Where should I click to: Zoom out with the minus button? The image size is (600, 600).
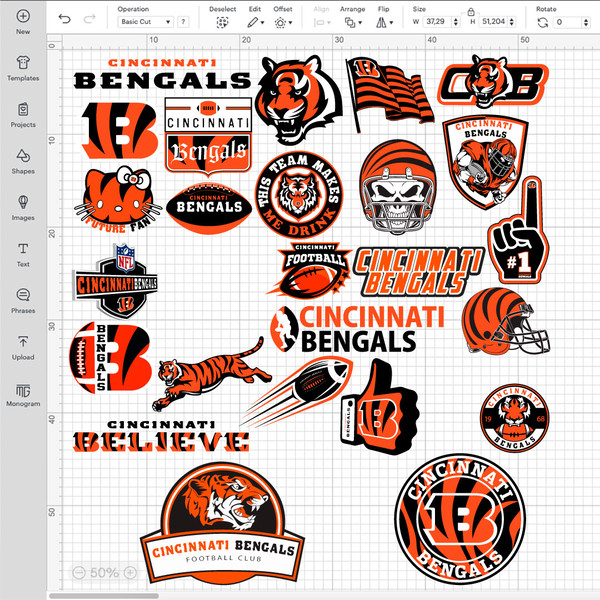point(79,572)
